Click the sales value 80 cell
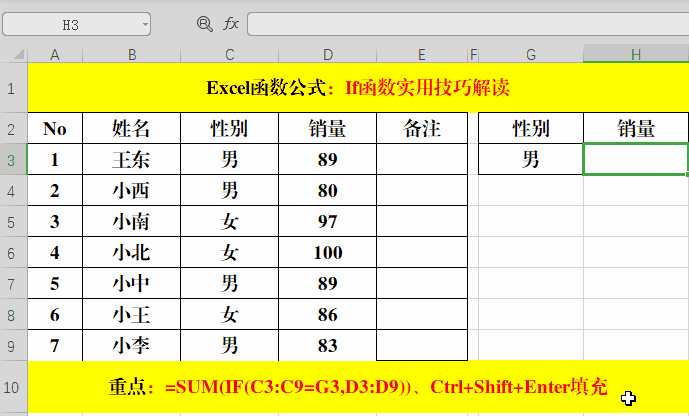The height and width of the screenshot is (416, 689). [327, 191]
